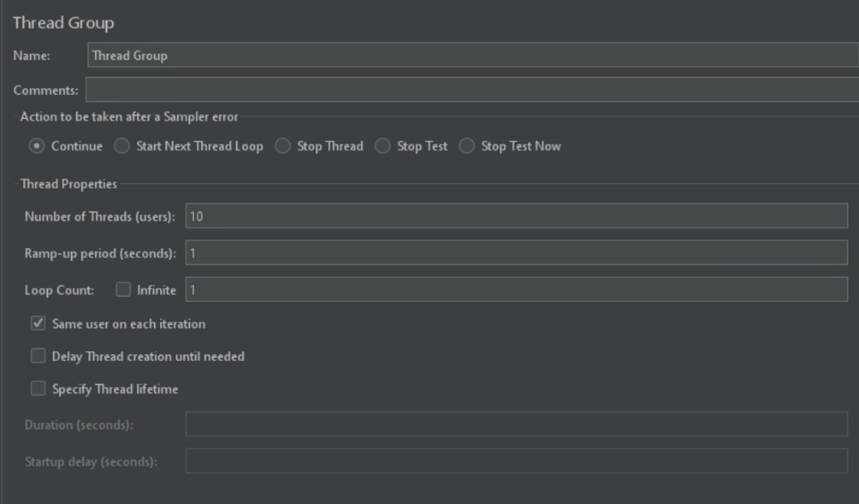Enable the Infinite loop count checkbox

(x=123, y=290)
